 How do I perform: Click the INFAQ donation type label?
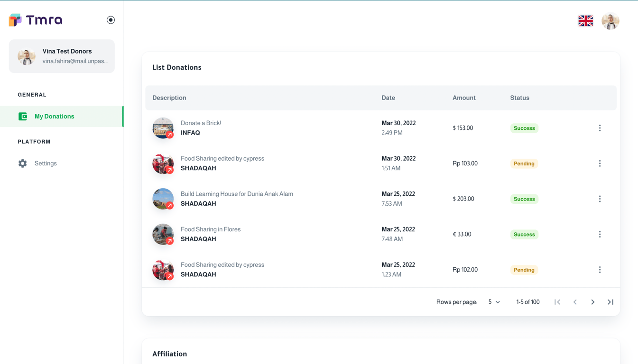[190, 133]
